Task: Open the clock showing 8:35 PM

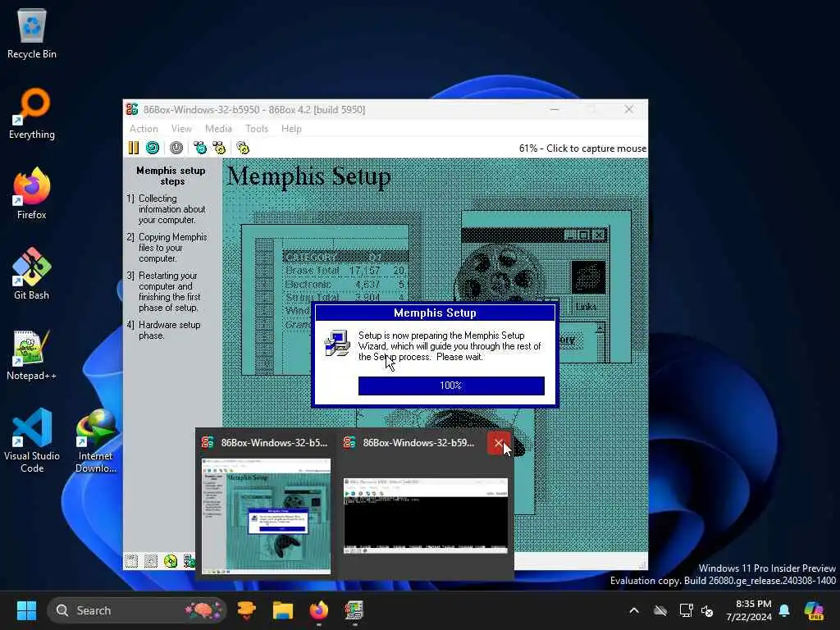Action: (x=749, y=610)
